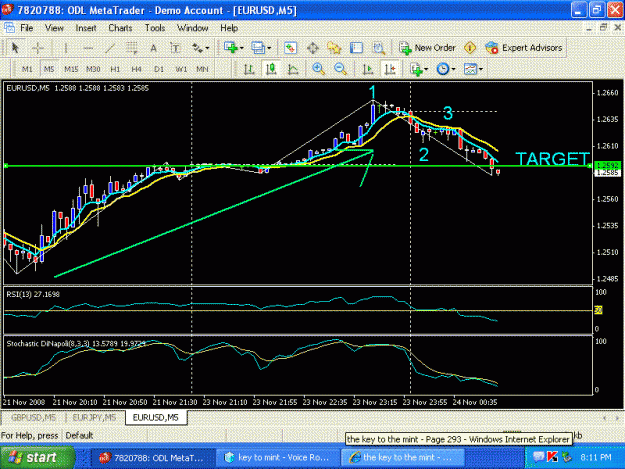Open the Market Watch window icon
The width and height of the screenshot is (625, 469).
tap(290, 48)
